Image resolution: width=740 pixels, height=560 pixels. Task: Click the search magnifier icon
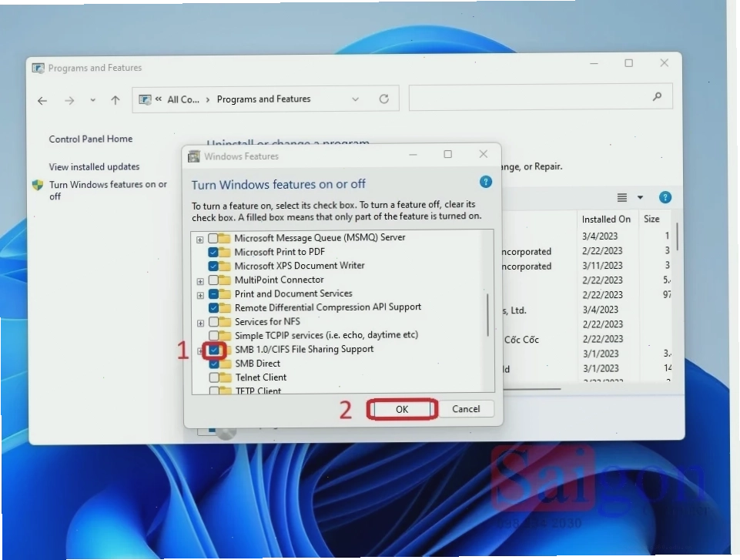657,97
